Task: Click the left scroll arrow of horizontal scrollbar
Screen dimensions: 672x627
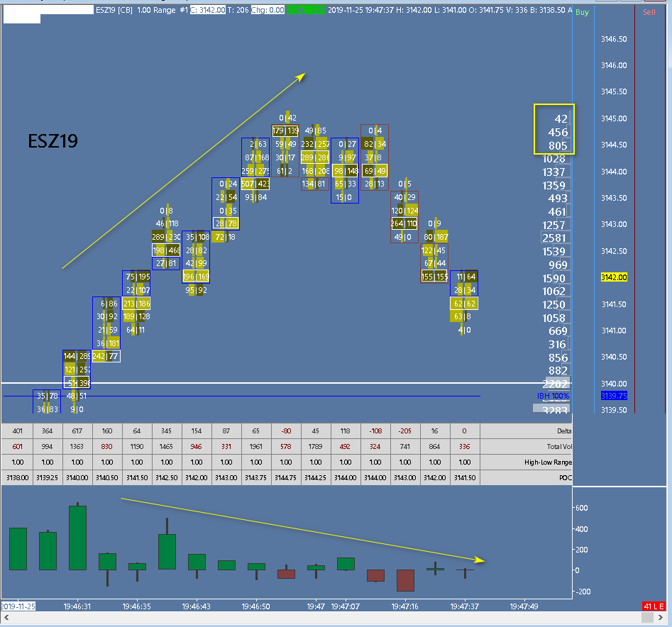Action: click(x=6, y=617)
